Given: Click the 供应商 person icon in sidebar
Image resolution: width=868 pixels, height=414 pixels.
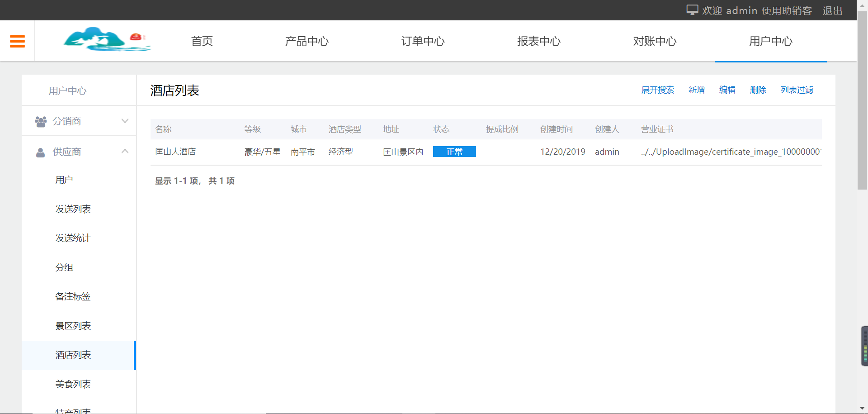Looking at the screenshot, I should point(40,152).
